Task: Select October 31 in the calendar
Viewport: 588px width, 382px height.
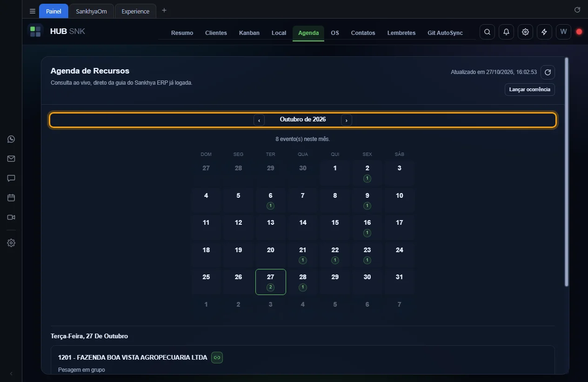Action: [399, 281]
